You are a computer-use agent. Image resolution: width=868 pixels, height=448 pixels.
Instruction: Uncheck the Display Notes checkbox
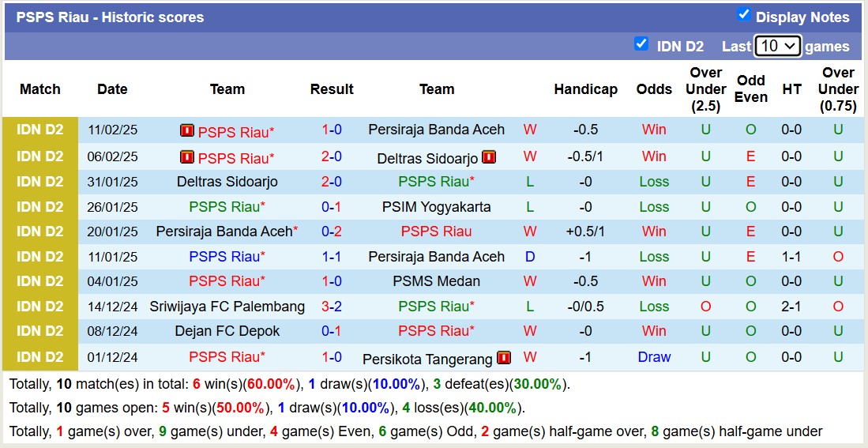(x=743, y=14)
